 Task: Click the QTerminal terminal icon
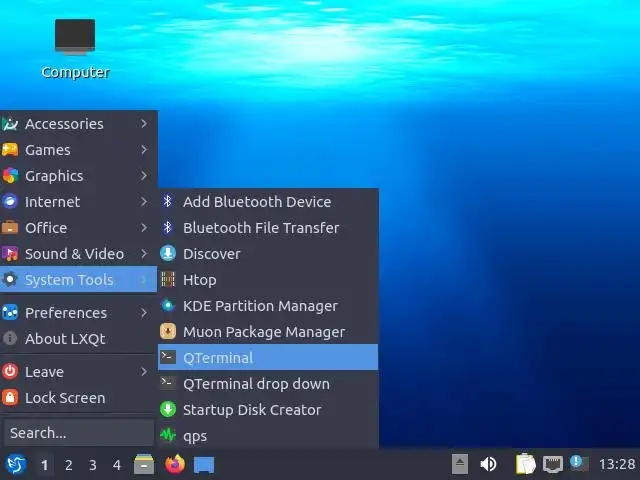pyautogui.click(x=168, y=358)
